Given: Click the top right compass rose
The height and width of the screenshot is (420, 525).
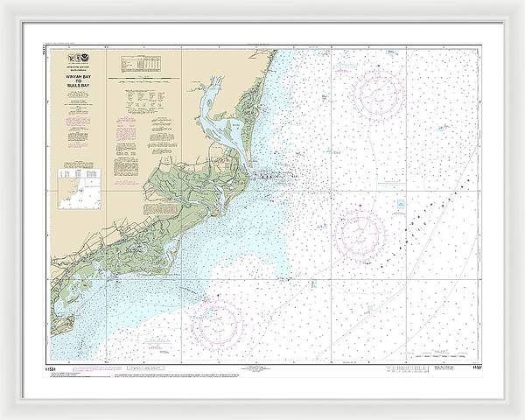Looking at the screenshot, I should pyautogui.click(x=378, y=92).
